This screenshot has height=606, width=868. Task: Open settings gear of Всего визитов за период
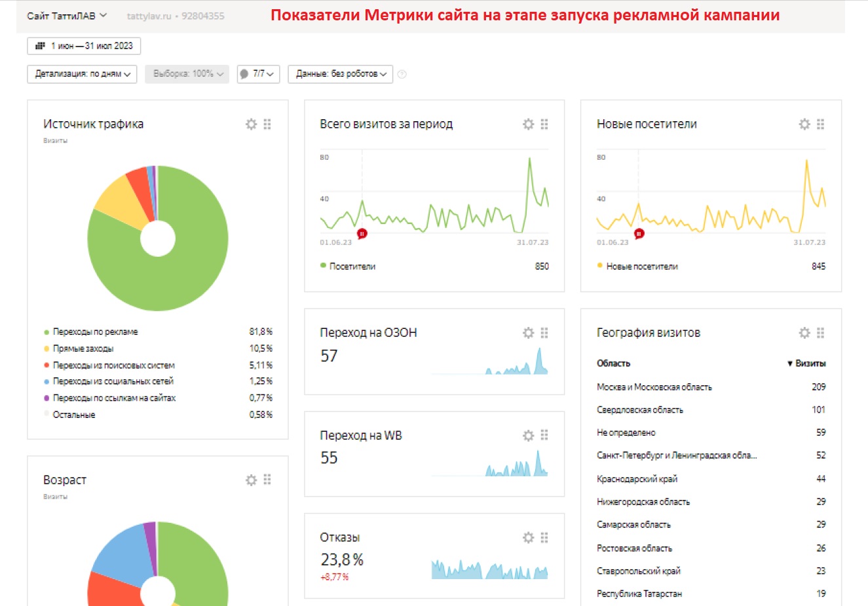click(528, 124)
